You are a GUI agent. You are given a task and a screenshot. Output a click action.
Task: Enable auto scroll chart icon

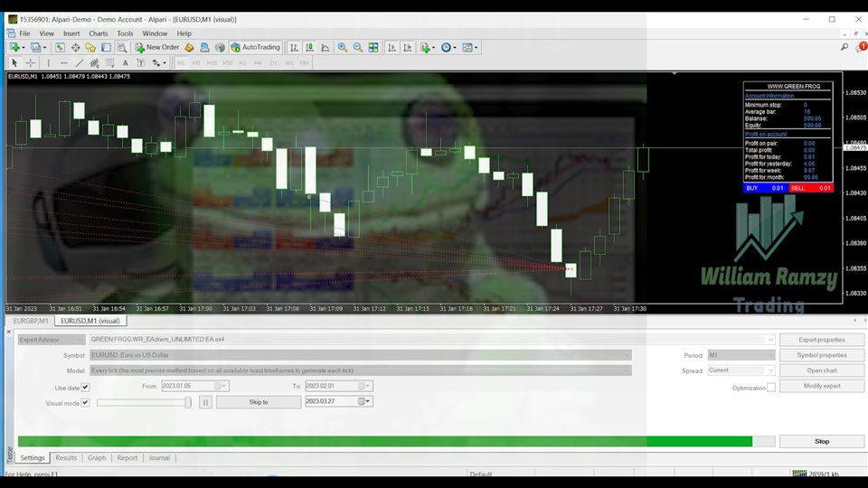392,48
